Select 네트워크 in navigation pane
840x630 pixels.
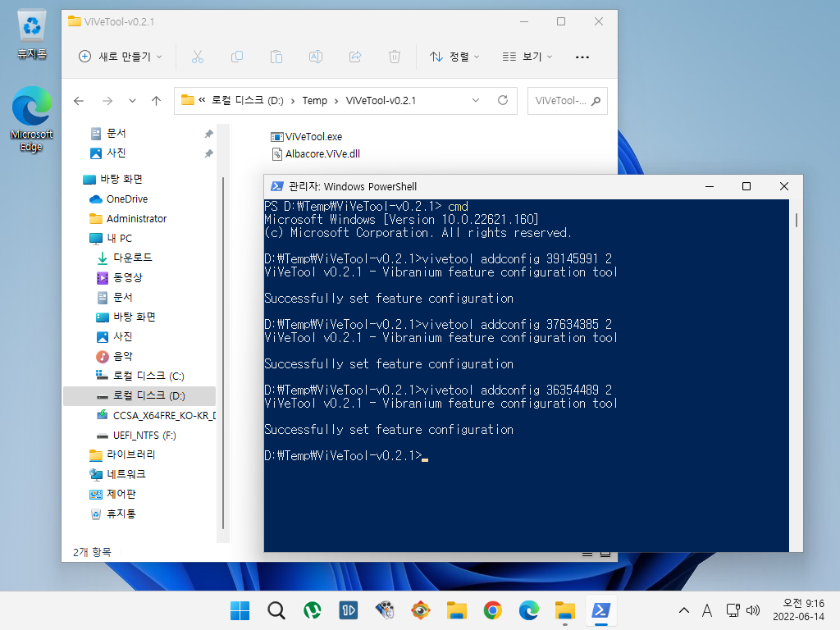pyautogui.click(x=118, y=474)
